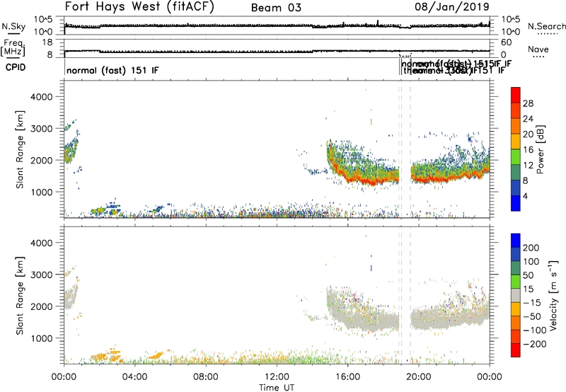Click the 1000 tick on velocity panel

point(42,338)
